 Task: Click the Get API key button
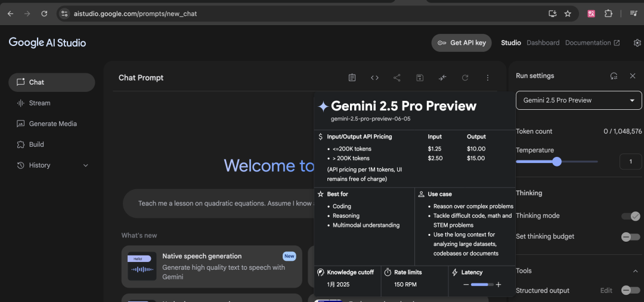(461, 43)
